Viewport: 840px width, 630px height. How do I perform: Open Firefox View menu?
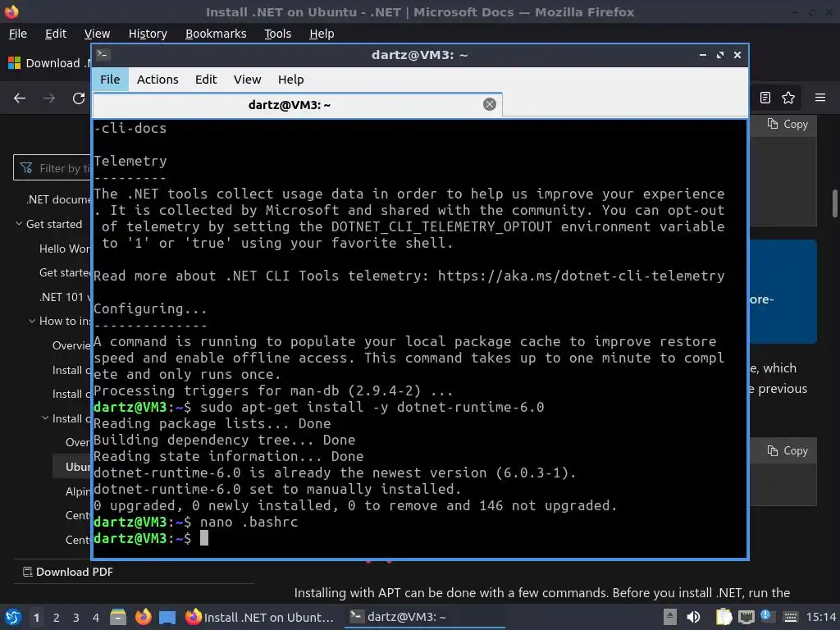tap(97, 34)
